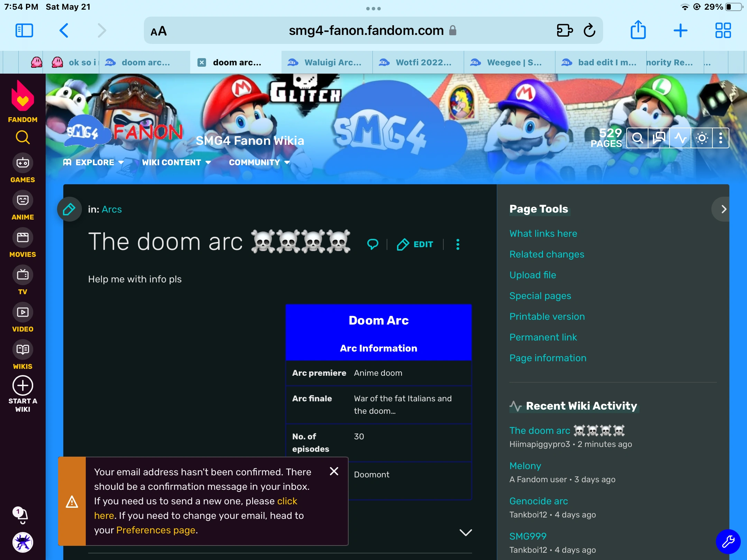The width and height of the screenshot is (747, 560).
Task: Collapse the Page Tools panel with right chevron
Action: pos(723,209)
